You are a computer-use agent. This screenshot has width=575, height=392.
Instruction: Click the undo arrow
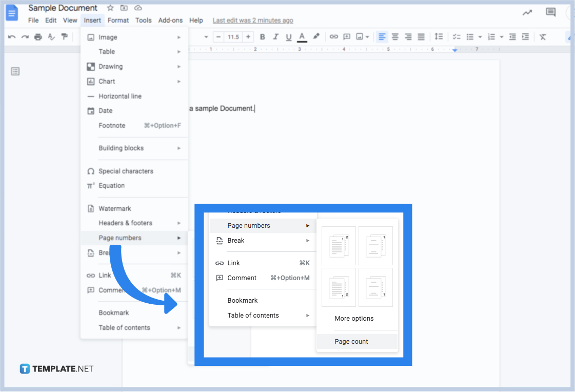tap(11, 36)
